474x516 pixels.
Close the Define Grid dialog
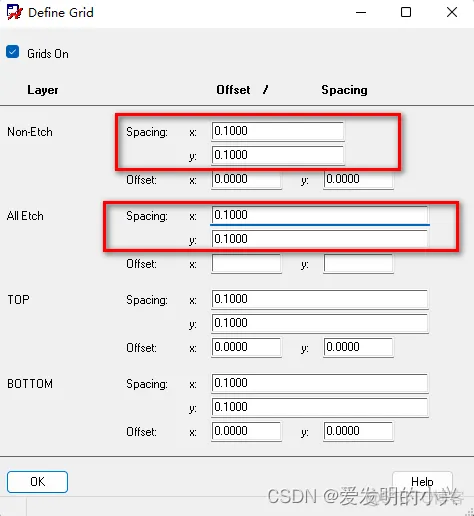pyautogui.click(x=452, y=12)
